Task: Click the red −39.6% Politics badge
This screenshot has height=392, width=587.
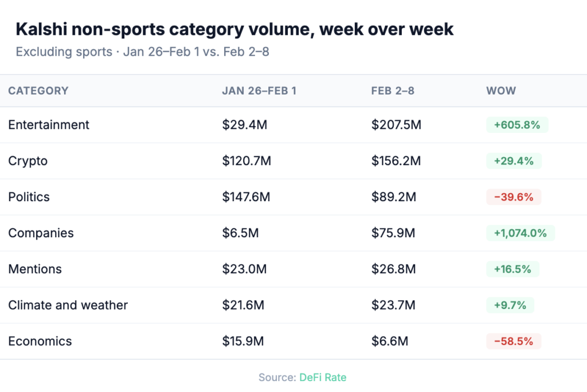Action: point(514,197)
